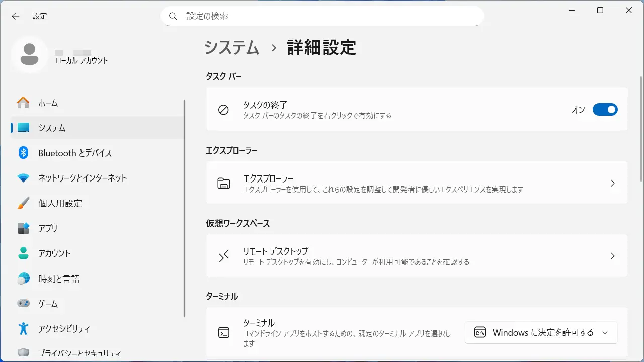Open リモート デスクトップ settings via chevron
The width and height of the screenshot is (644, 362).
pos(612,256)
